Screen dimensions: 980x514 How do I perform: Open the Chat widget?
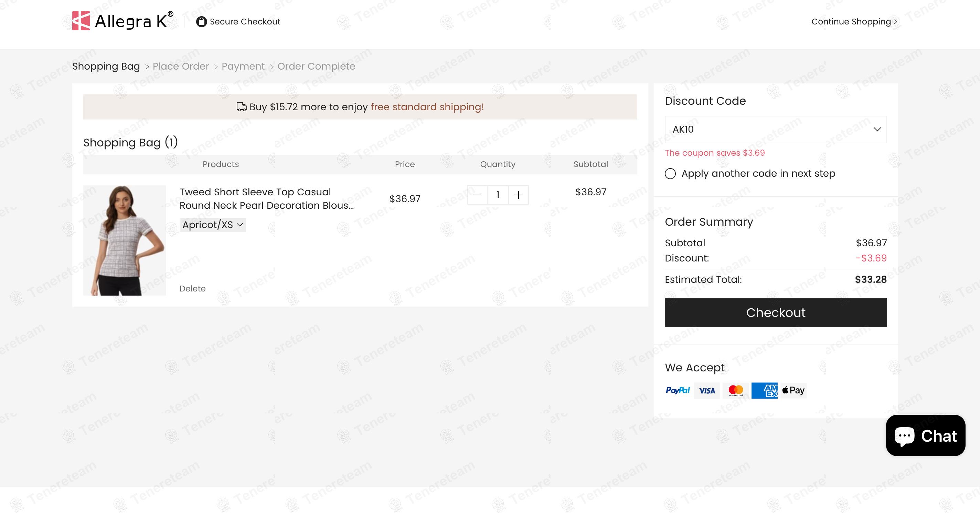tap(925, 435)
